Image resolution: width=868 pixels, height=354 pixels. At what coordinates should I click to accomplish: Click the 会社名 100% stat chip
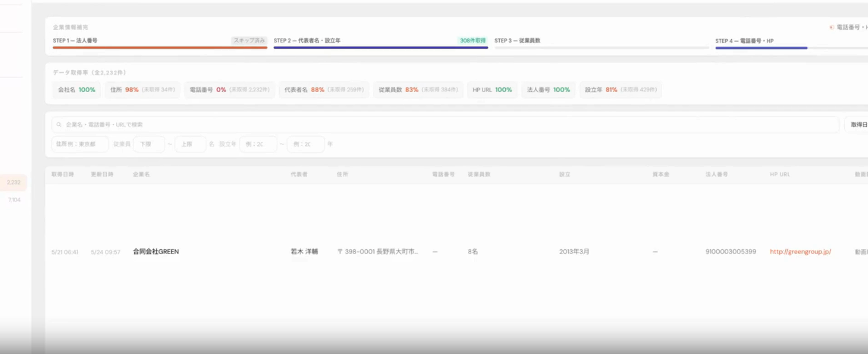click(77, 90)
